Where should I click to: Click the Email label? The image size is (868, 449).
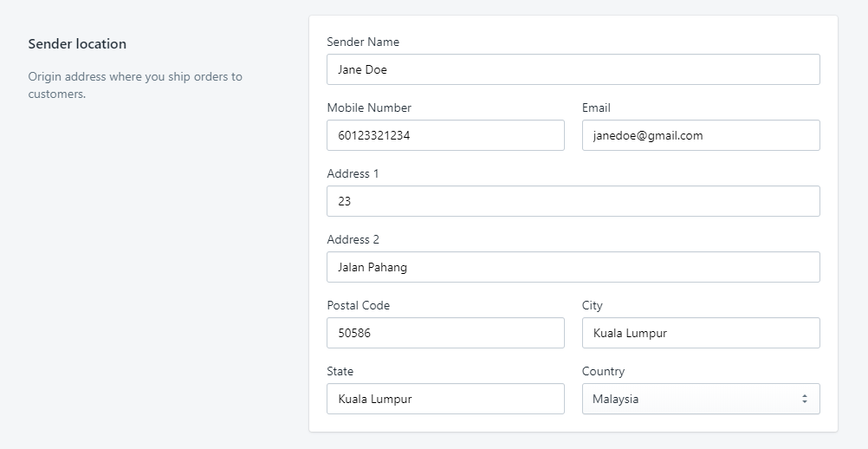pos(596,108)
